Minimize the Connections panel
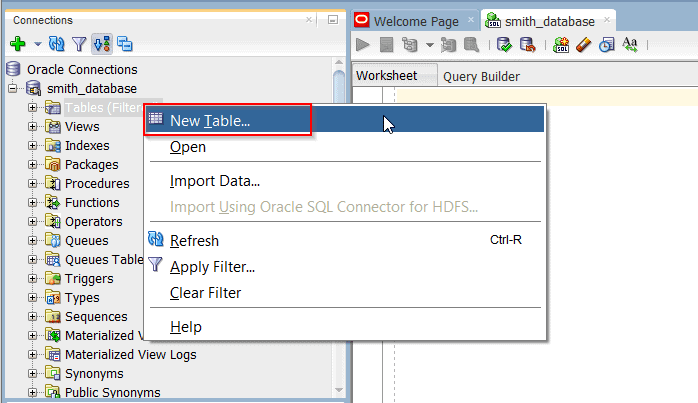 coord(333,20)
